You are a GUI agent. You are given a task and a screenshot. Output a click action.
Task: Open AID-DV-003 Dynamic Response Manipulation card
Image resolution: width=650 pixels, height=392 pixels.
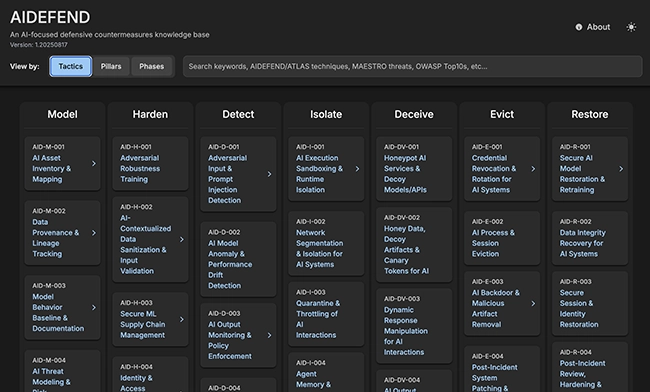[x=414, y=326]
